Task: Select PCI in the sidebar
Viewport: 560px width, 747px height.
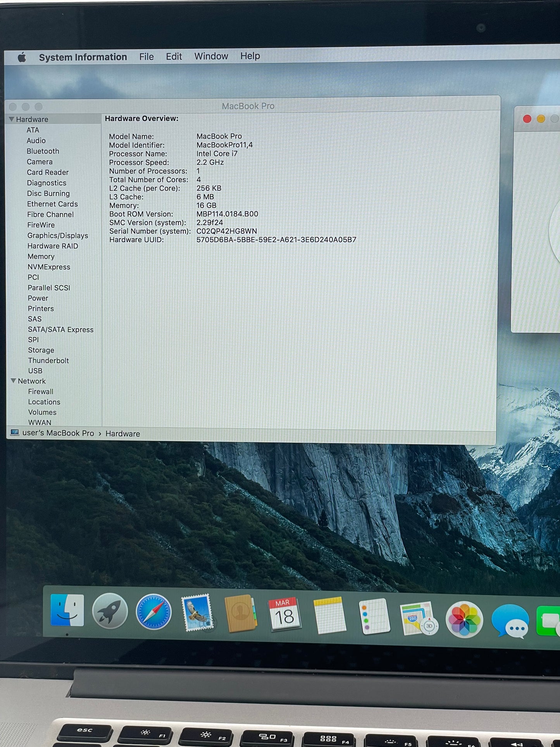Action: coord(33,277)
